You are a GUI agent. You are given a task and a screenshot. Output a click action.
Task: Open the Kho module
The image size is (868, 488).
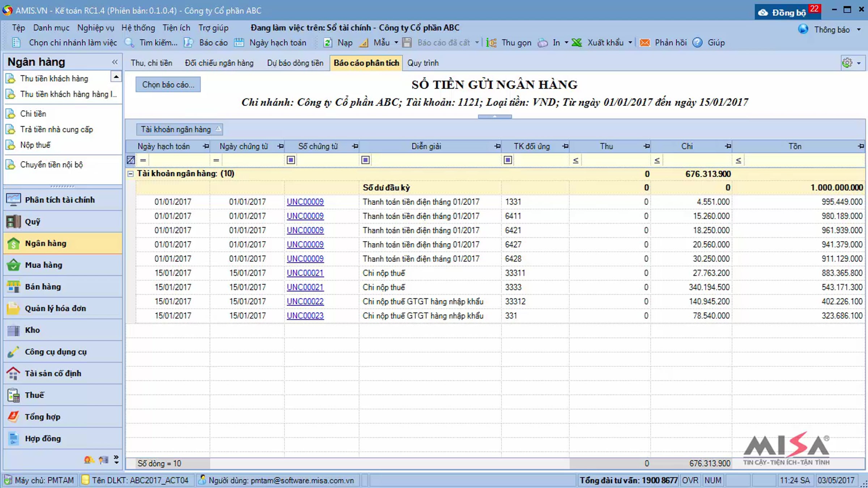(x=63, y=330)
